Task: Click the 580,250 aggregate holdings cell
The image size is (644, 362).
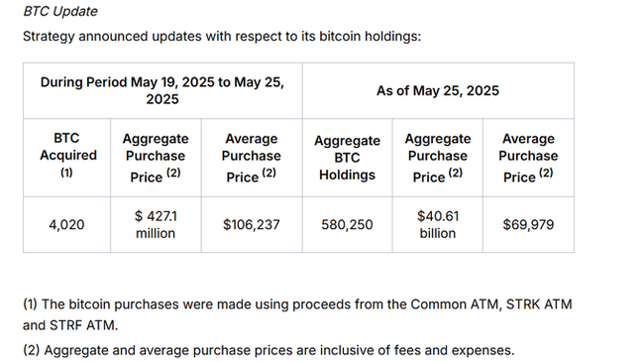Action: 347,224
